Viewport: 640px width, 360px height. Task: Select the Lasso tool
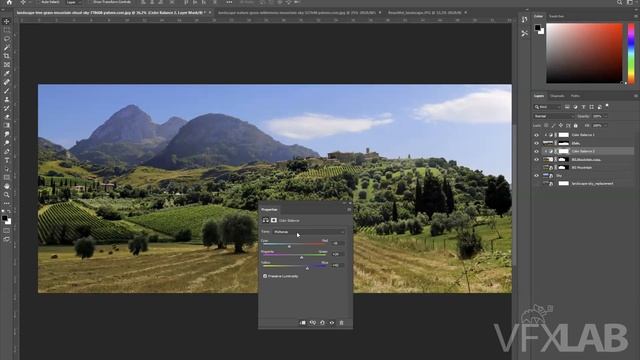[7, 39]
